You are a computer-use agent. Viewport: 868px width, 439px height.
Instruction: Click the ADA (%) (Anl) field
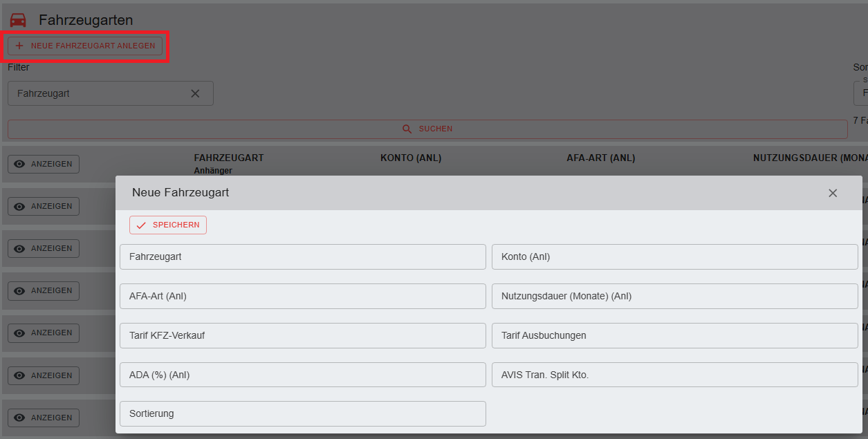[302, 375]
